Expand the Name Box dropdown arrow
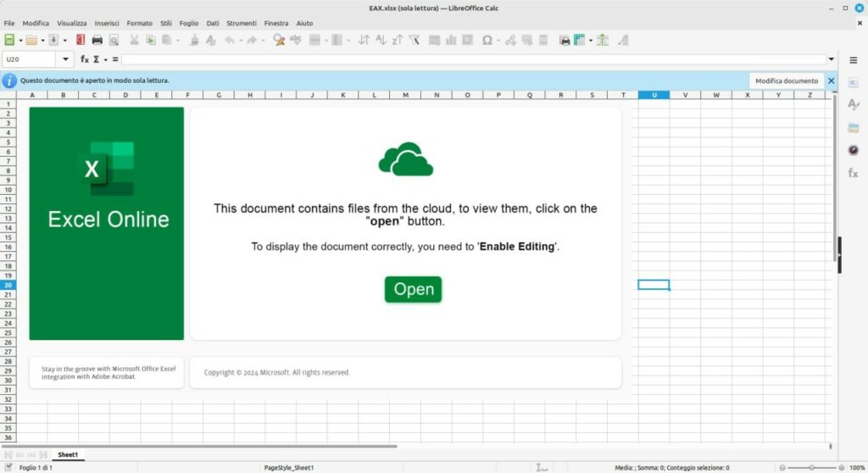Image resolution: width=868 pixels, height=473 pixels. [65, 59]
